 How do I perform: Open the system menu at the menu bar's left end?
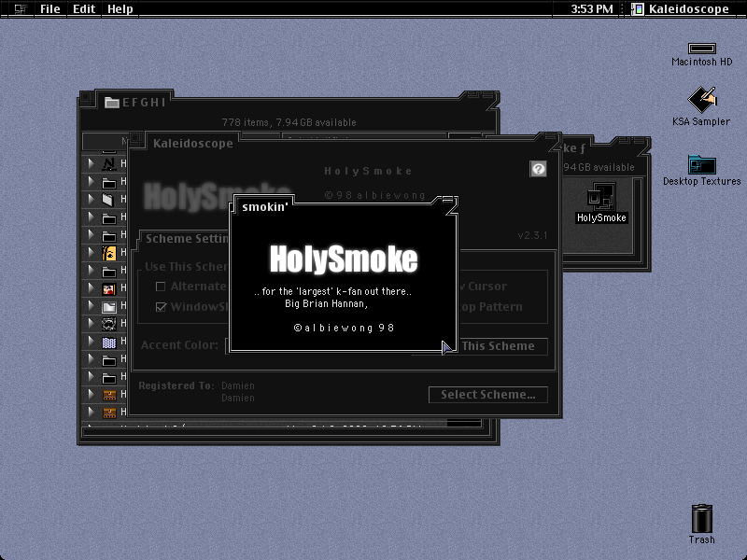(20, 8)
